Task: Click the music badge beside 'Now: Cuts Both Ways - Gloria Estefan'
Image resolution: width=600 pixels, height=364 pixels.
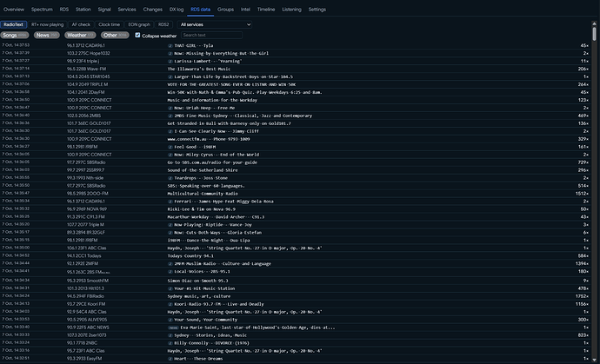Action: pos(170,233)
